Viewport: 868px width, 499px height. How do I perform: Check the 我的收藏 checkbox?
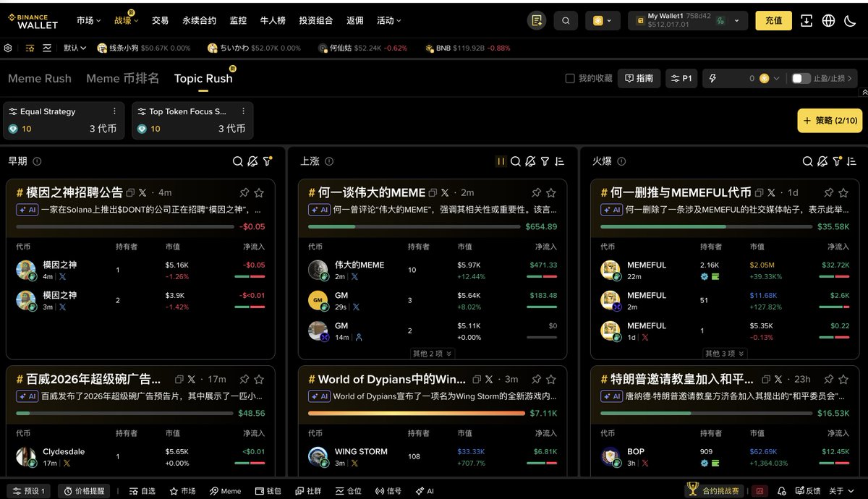coord(569,78)
